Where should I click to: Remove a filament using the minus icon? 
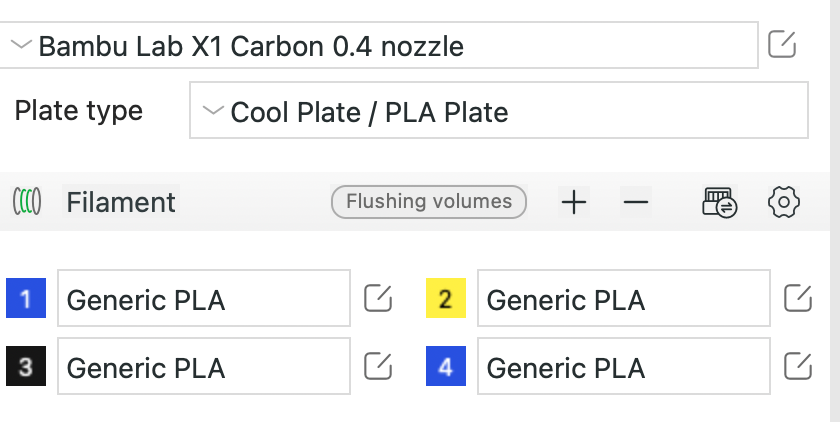[x=635, y=203]
